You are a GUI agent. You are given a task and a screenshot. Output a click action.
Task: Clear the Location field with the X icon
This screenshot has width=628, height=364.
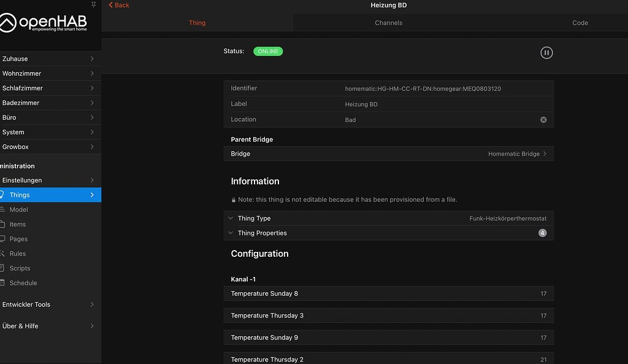[543, 119]
